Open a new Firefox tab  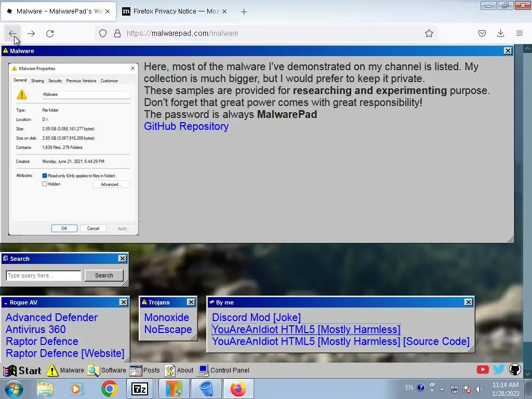pyautogui.click(x=244, y=11)
